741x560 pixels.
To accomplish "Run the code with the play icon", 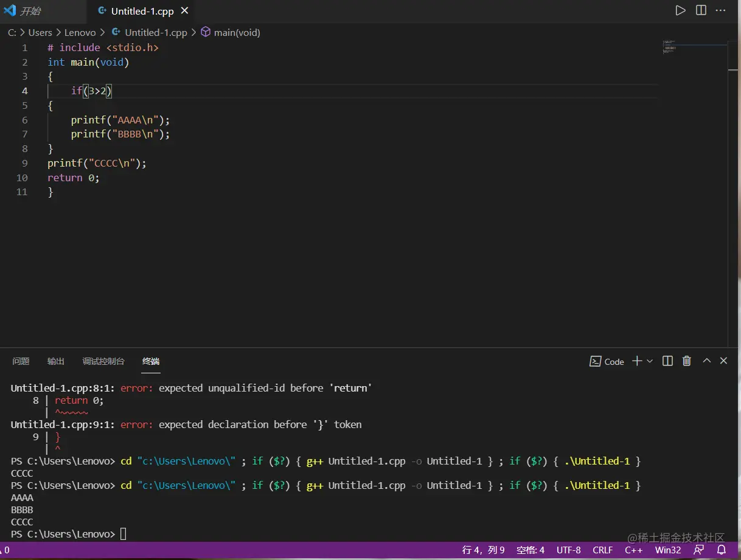I will (x=680, y=10).
